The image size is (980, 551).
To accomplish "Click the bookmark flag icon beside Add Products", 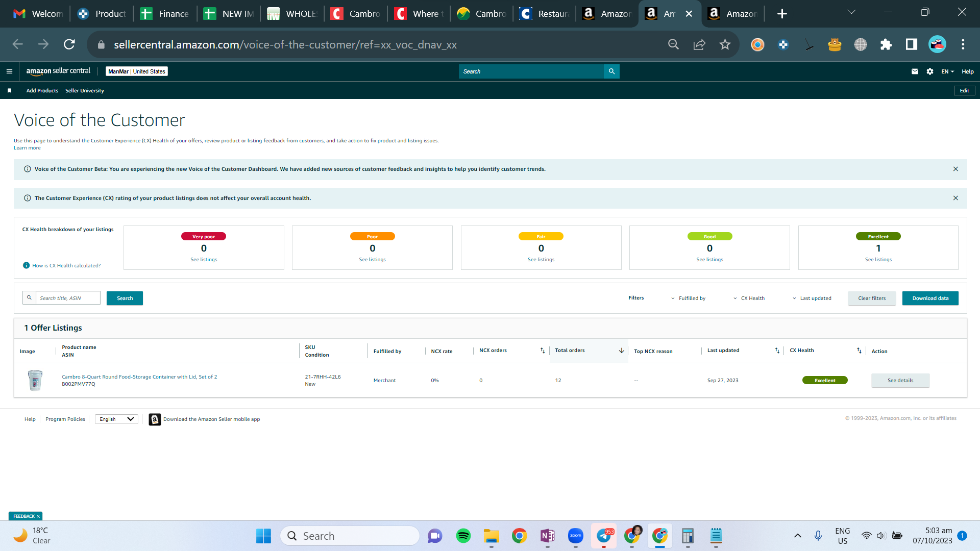I will [x=9, y=91].
